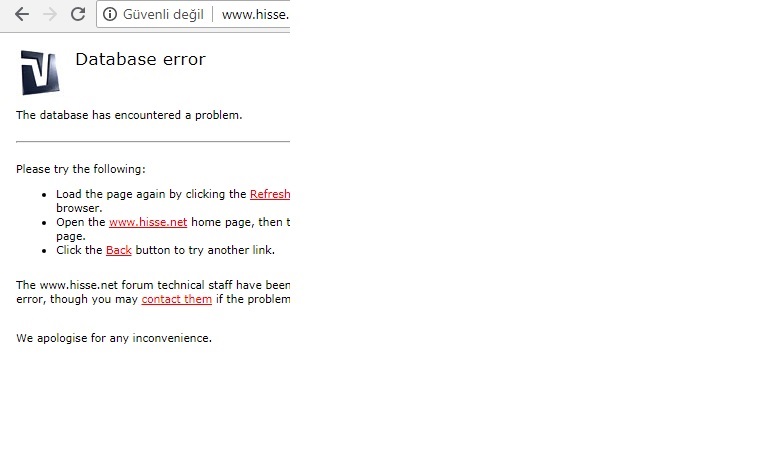Click the horizontal divider line below the error message
Image resolution: width=768 pixels, height=460 pixels.
[152, 142]
